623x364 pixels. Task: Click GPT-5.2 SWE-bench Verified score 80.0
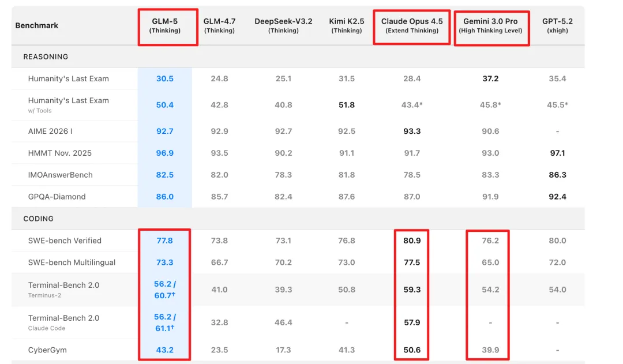pyautogui.click(x=557, y=241)
